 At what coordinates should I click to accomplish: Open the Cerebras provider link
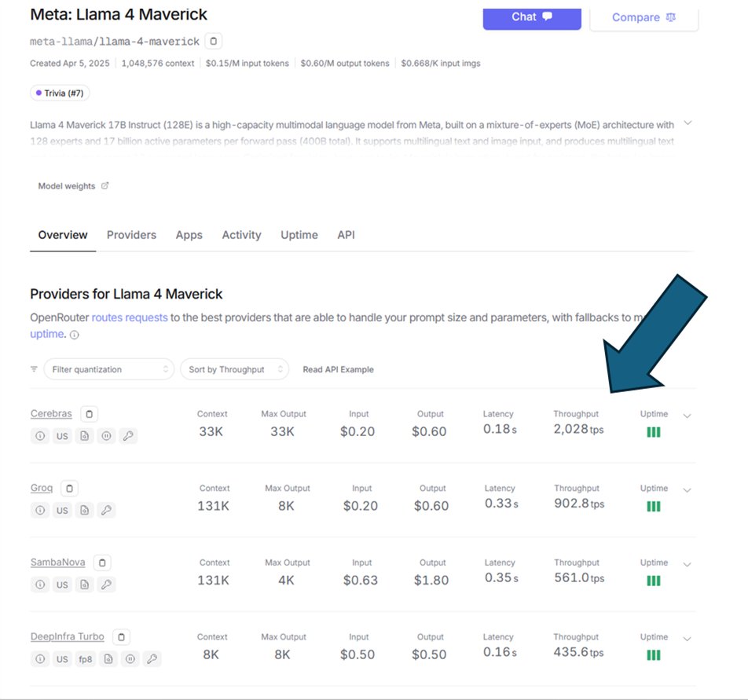(51, 413)
